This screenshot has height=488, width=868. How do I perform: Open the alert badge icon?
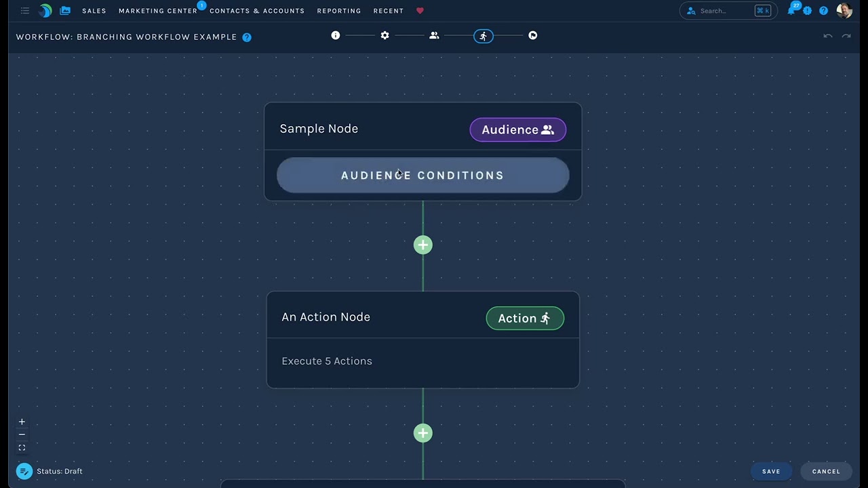[807, 11]
